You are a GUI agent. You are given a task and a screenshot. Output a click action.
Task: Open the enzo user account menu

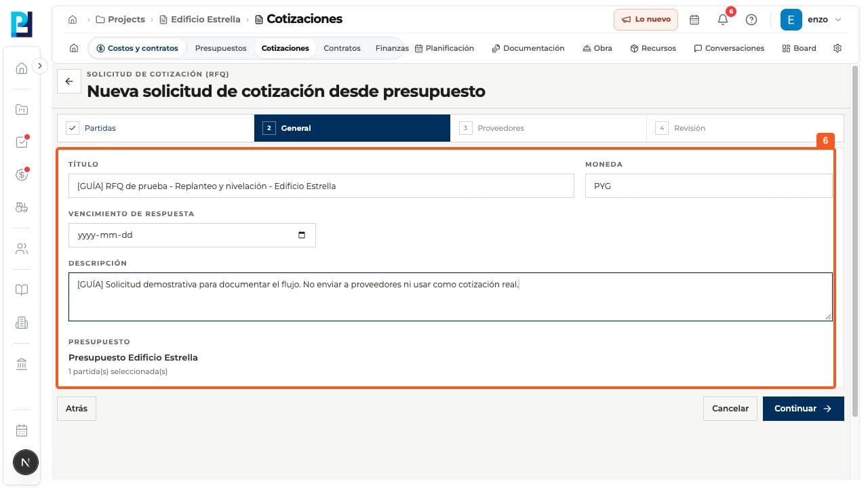[x=811, y=20]
